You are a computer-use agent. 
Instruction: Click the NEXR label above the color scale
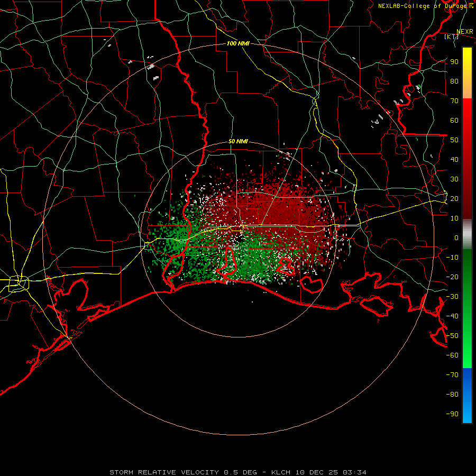tap(465, 32)
